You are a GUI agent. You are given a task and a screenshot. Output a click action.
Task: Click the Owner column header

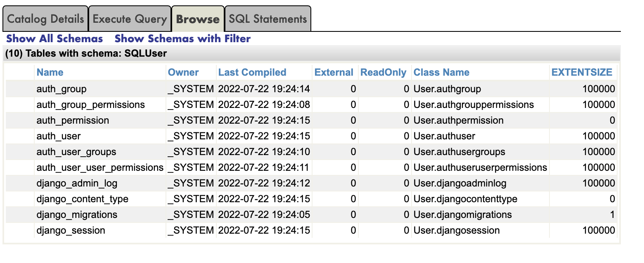point(183,72)
